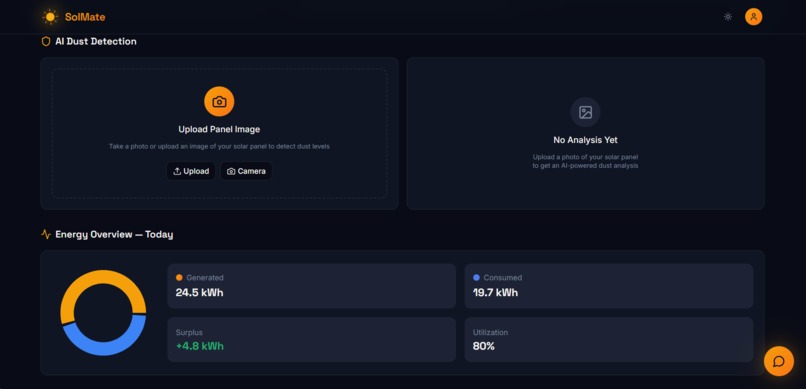Click the shield icon beside AI Dust Detection
Viewport: 806px width, 389px height.
pyautogui.click(x=46, y=42)
